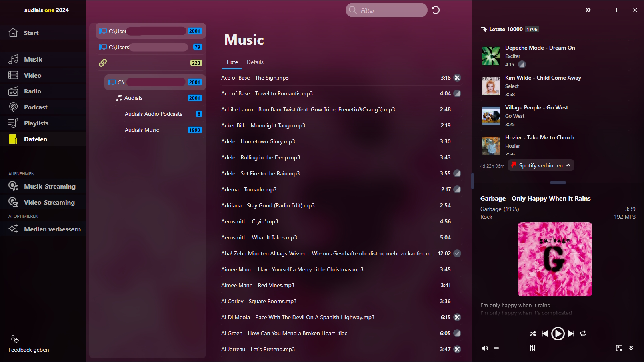Select Achille Lauro - Bam Bam Twist track

341,109
